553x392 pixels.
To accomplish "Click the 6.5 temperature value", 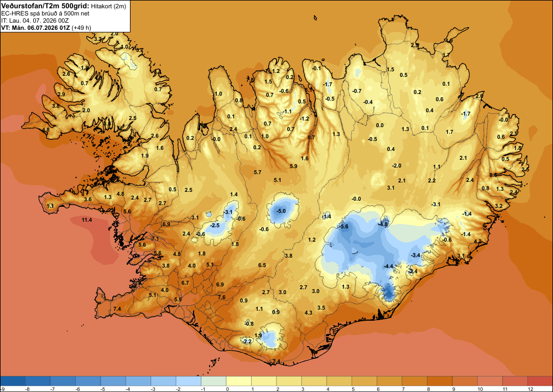I will (x=262, y=265).
